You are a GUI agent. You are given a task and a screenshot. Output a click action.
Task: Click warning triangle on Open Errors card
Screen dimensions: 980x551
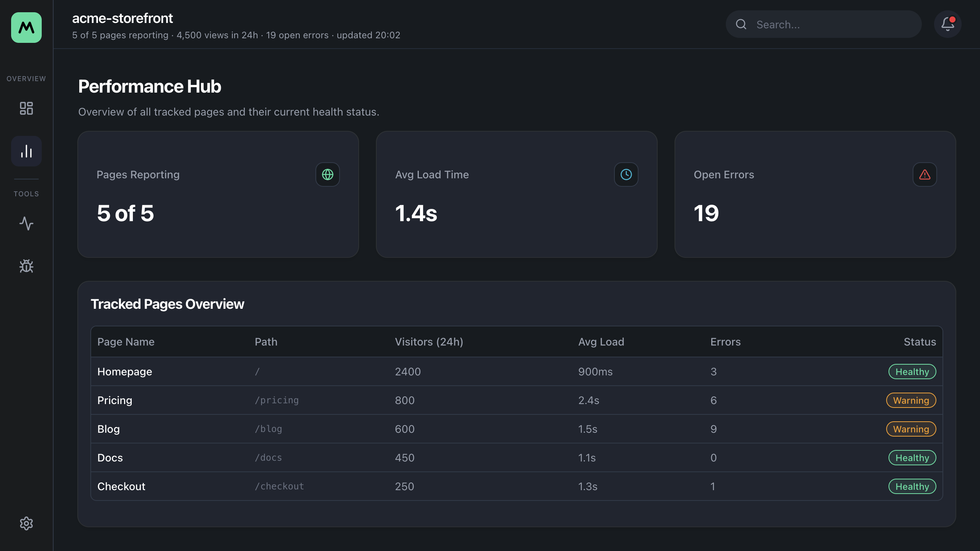coord(925,174)
